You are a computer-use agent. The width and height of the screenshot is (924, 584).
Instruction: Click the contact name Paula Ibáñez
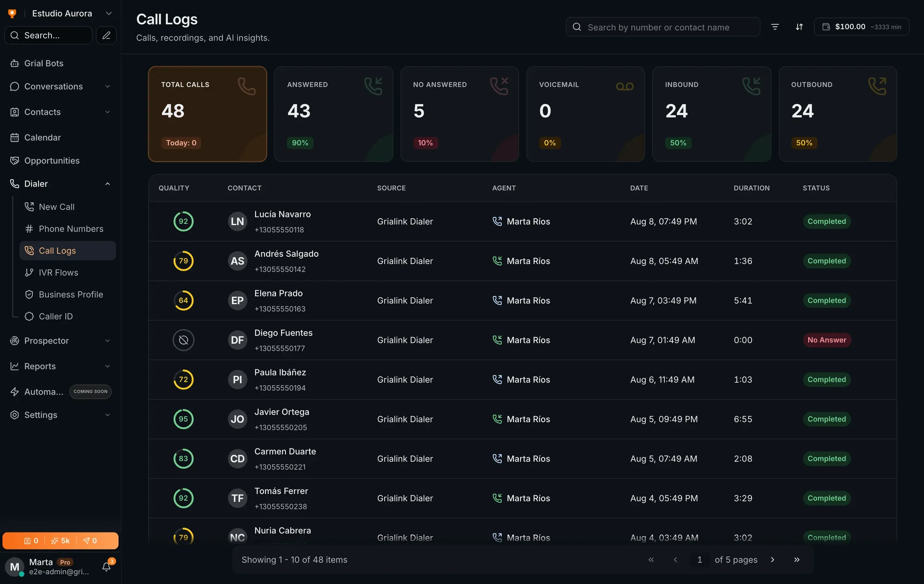(x=280, y=372)
